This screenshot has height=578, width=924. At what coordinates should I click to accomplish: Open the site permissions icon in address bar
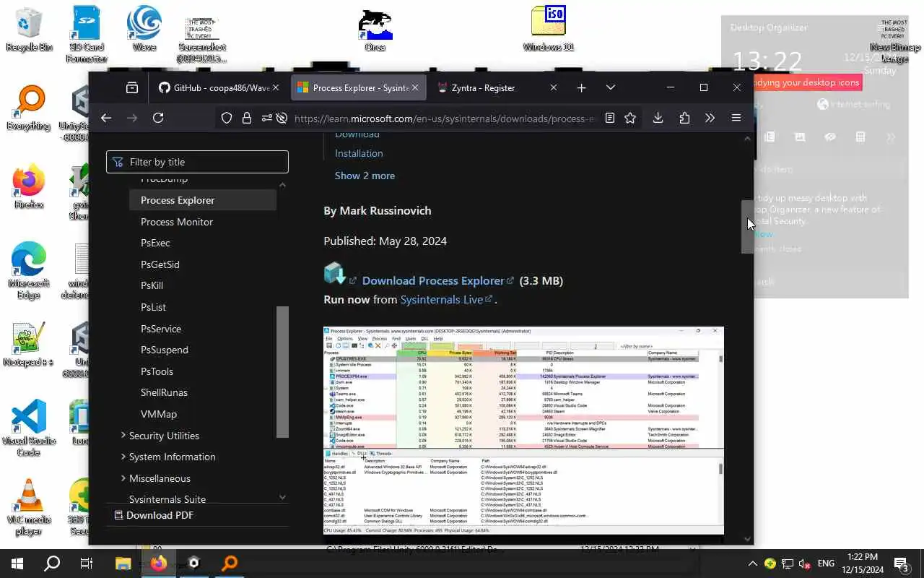pyautogui.click(x=267, y=118)
